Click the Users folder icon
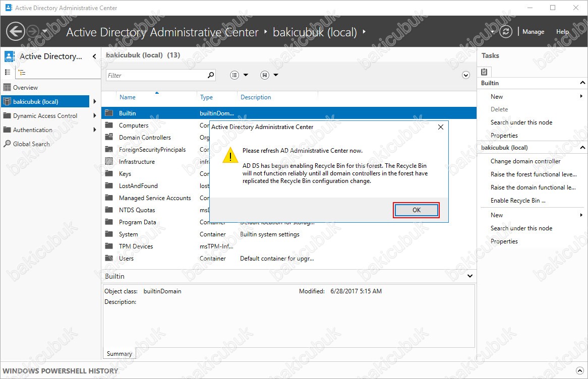 click(x=109, y=258)
